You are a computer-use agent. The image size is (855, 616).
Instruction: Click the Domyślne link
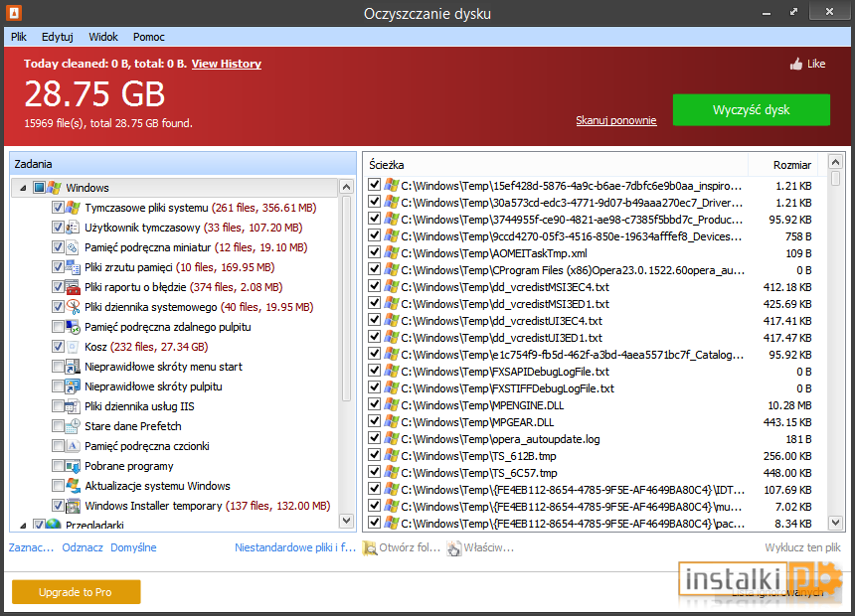point(133,547)
